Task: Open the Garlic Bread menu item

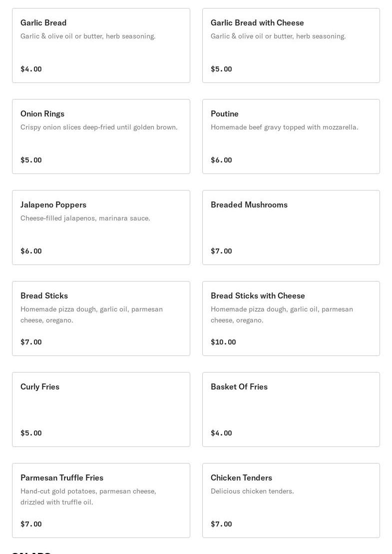Action: click(x=101, y=45)
